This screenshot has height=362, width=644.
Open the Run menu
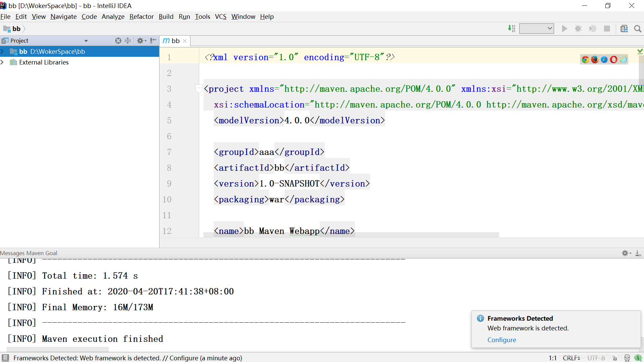[184, 16]
